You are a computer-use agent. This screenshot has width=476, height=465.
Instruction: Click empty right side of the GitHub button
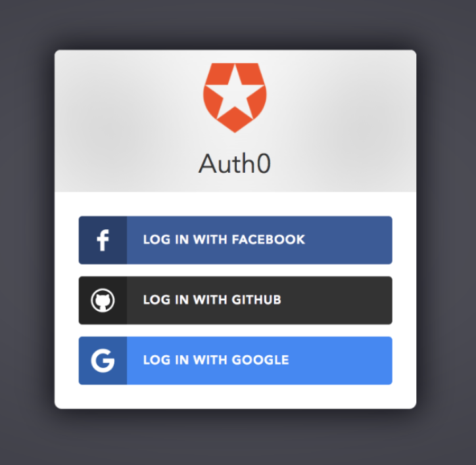(337, 300)
